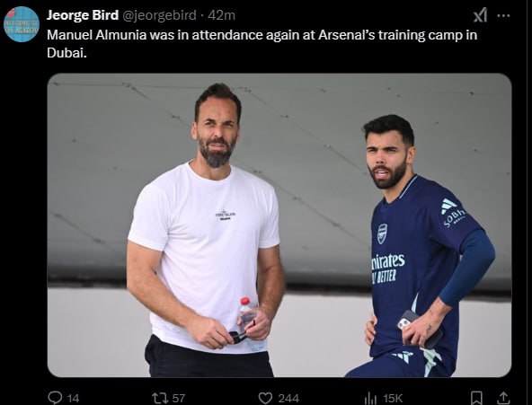Open the Jeorge Bird display name link
The height and width of the screenshot is (405, 532).
coord(83,15)
